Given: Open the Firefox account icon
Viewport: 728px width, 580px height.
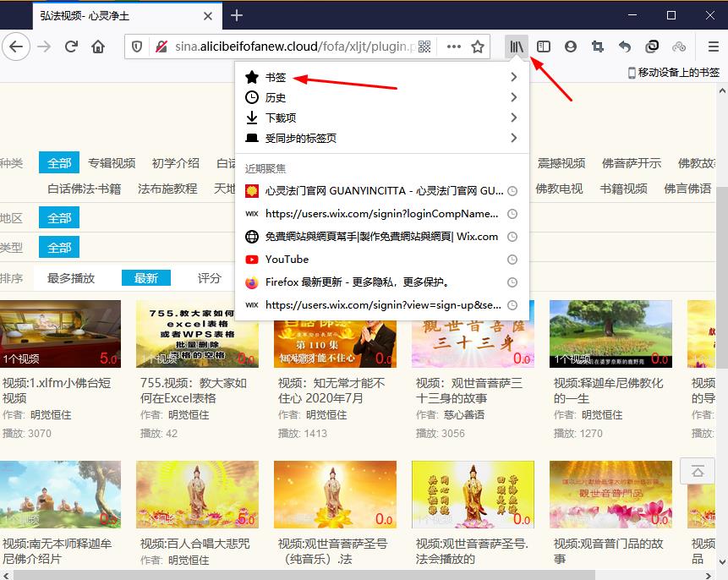Looking at the screenshot, I should 570,47.
